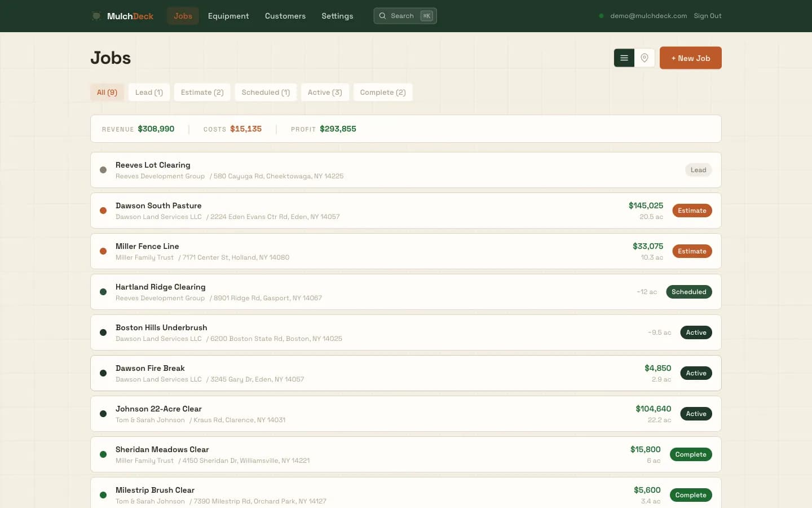
Task: Click the search magnifier icon
Action: pos(382,16)
